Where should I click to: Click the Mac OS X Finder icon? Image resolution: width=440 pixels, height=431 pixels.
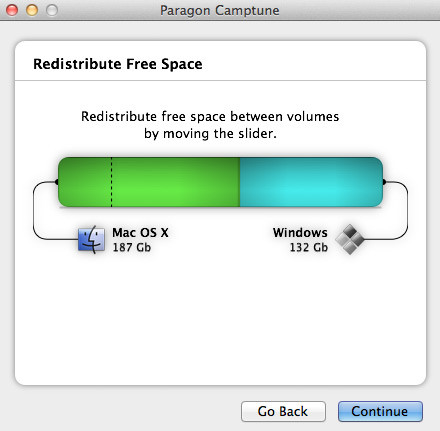[x=91, y=239]
